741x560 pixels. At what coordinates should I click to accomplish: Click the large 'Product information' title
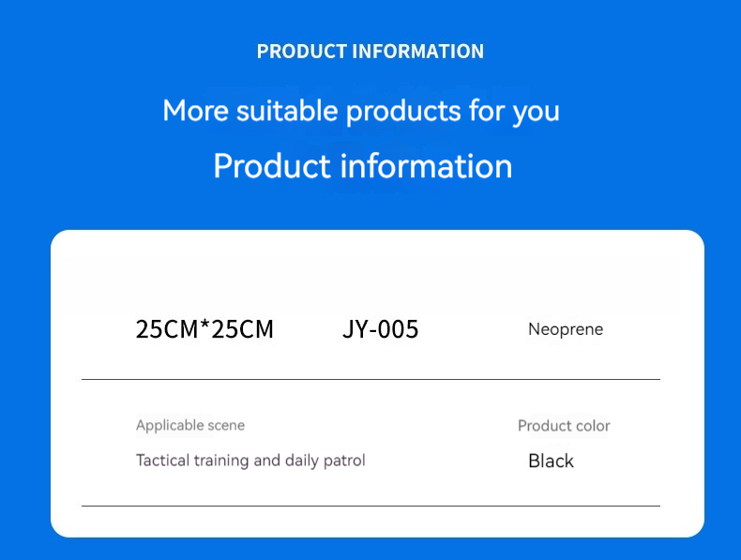click(x=362, y=166)
